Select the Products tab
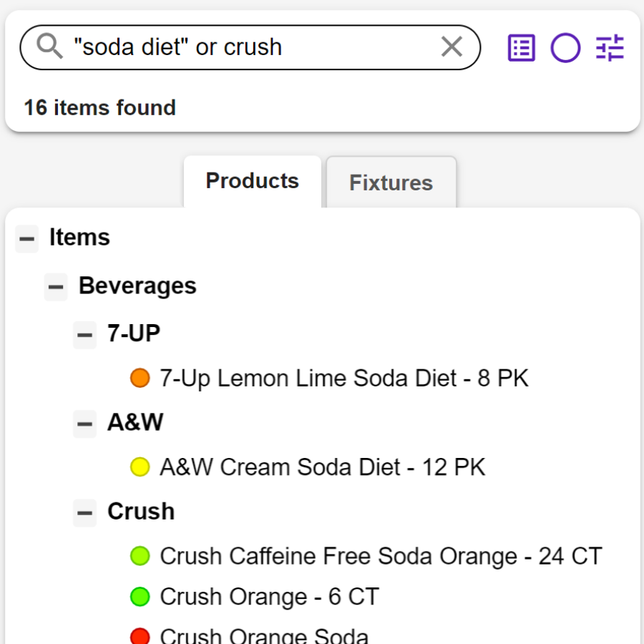This screenshot has width=644, height=644. [252, 181]
